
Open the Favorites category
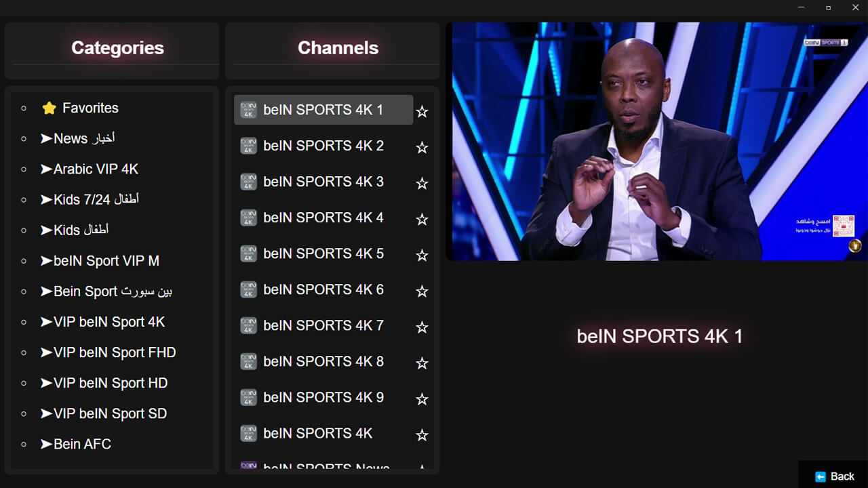pyautogui.click(x=80, y=108)
